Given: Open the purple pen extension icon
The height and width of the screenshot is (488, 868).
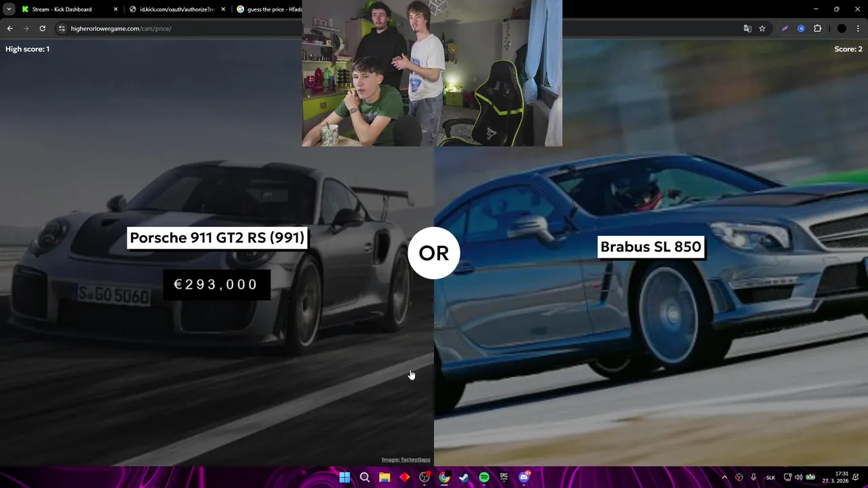Looking at the screenshot, I should [785, 28].
